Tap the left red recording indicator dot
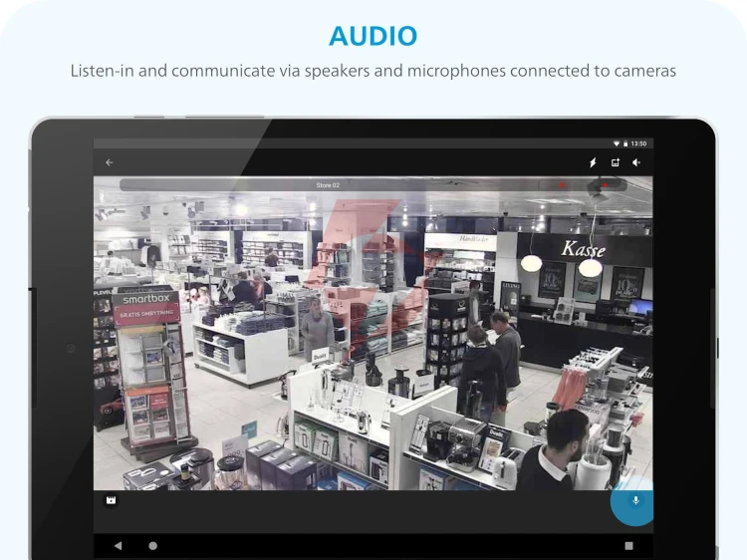Screen dimensions: 747x560 coord(562,185)
